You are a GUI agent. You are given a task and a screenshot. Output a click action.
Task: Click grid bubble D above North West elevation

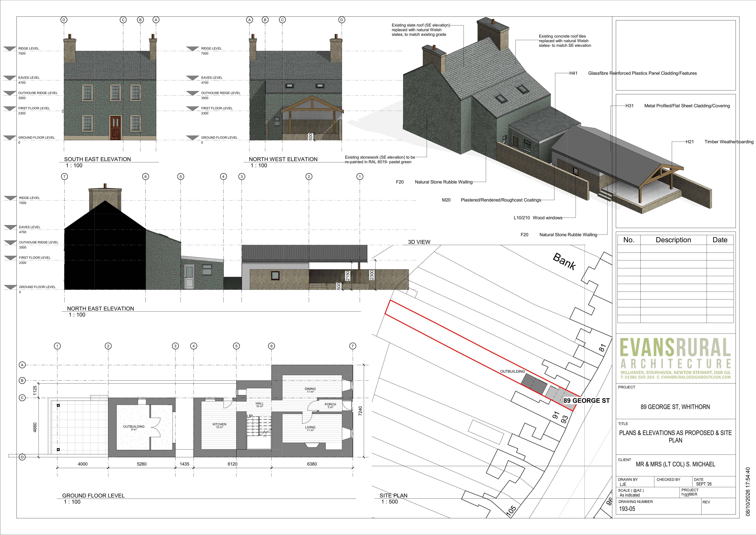[x=342, y=20]
